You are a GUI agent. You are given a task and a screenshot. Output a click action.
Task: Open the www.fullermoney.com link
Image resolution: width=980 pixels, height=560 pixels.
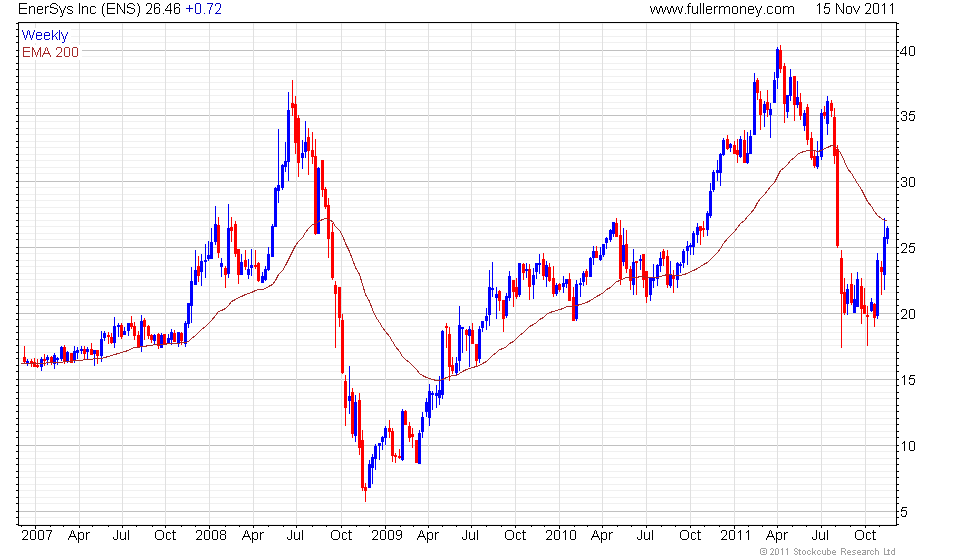coord(722,9)
